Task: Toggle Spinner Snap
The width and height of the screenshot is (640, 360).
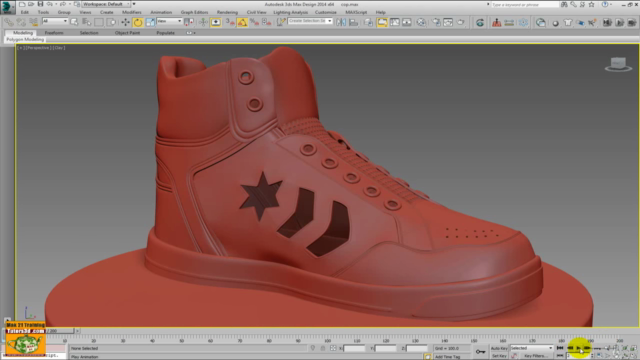Action: 267,22
